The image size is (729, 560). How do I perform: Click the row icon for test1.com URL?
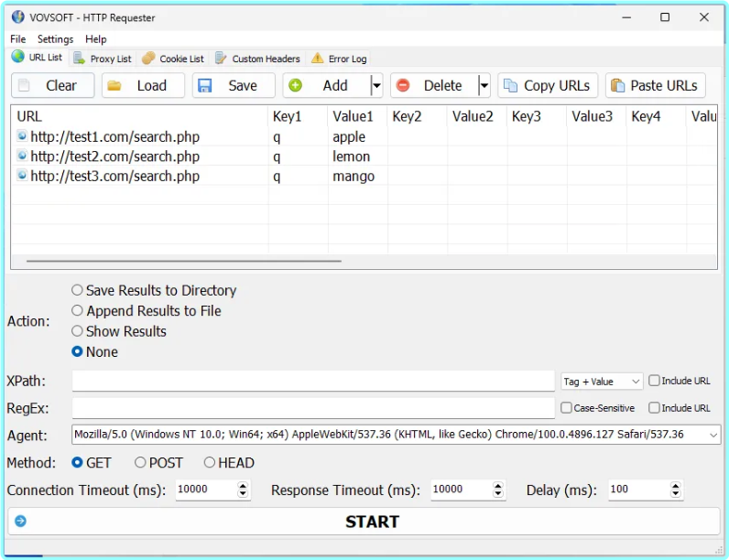(x=22, y=135)
